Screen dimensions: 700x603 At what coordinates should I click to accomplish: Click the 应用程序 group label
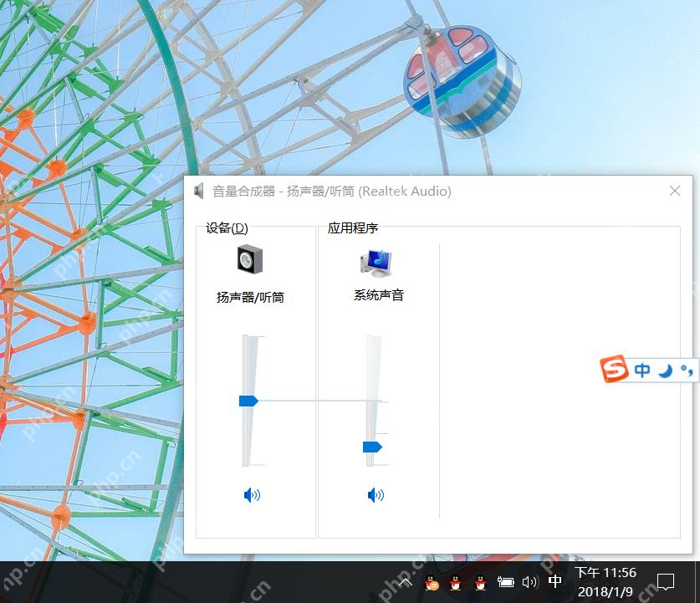[353, 228]
